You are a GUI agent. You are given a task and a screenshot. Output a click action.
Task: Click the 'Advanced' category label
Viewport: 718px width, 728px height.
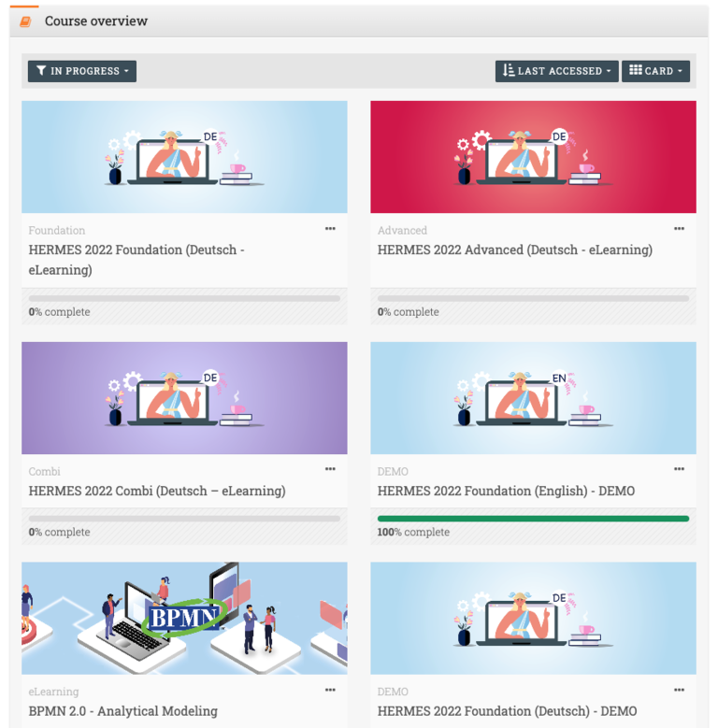[x=402, y=230]
